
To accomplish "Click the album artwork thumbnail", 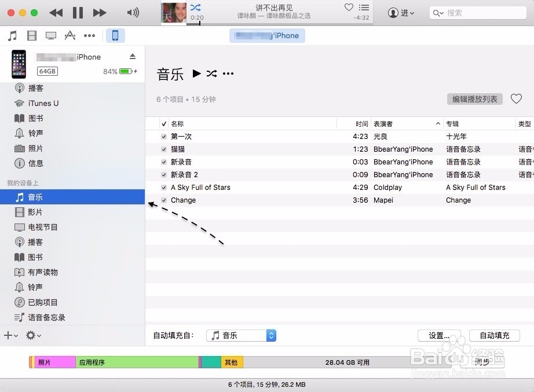I will pyautogui.click(x=174, y=14).
